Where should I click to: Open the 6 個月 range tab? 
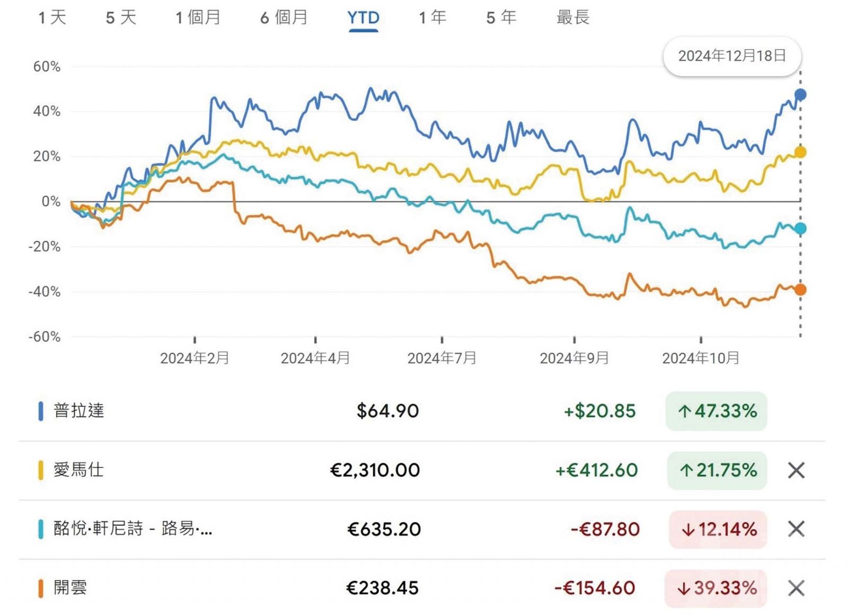pos(284,17)
